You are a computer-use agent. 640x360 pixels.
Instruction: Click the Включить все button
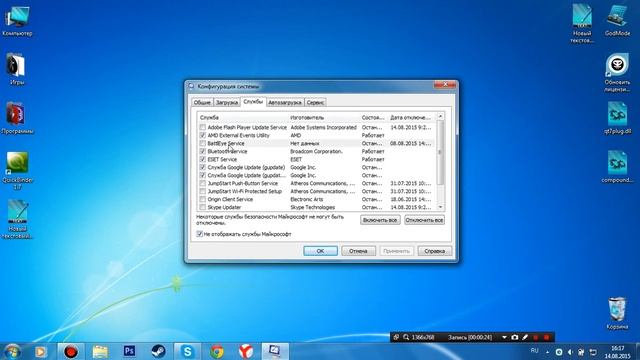click(380, 220)
